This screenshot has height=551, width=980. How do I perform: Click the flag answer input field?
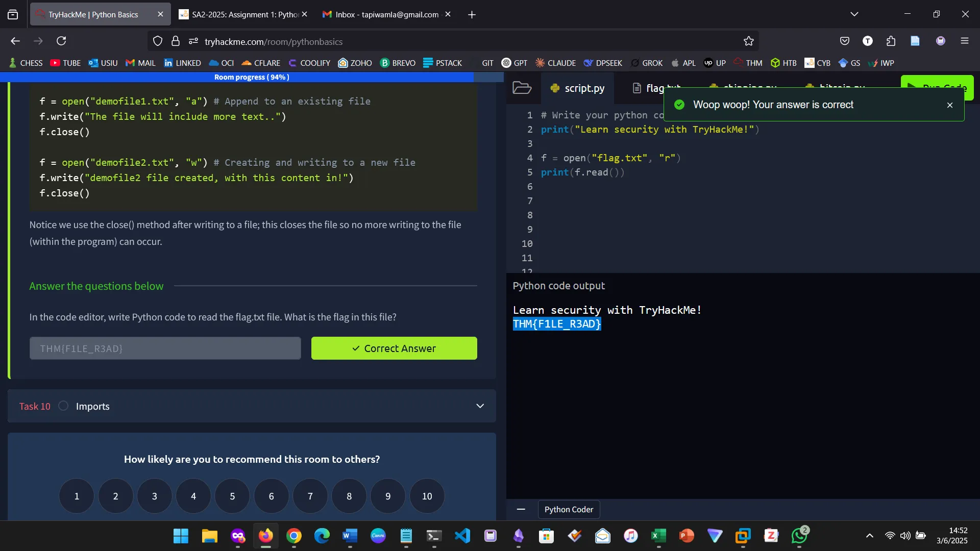click(x=165, y=348)
